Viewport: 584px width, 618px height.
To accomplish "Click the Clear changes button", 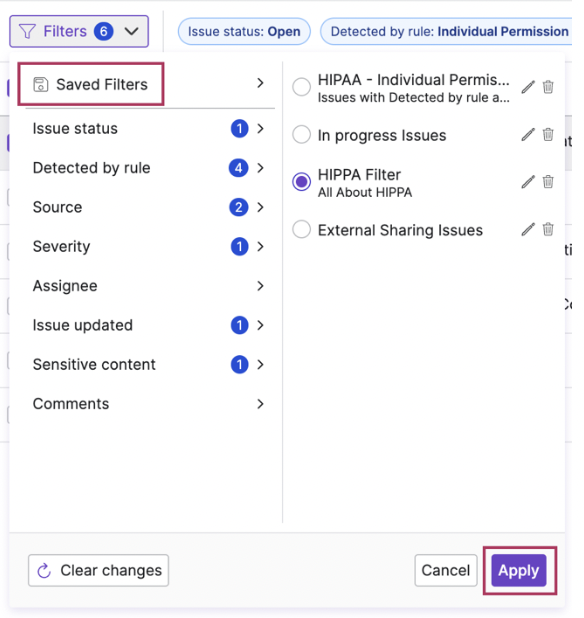I will 99,570.
